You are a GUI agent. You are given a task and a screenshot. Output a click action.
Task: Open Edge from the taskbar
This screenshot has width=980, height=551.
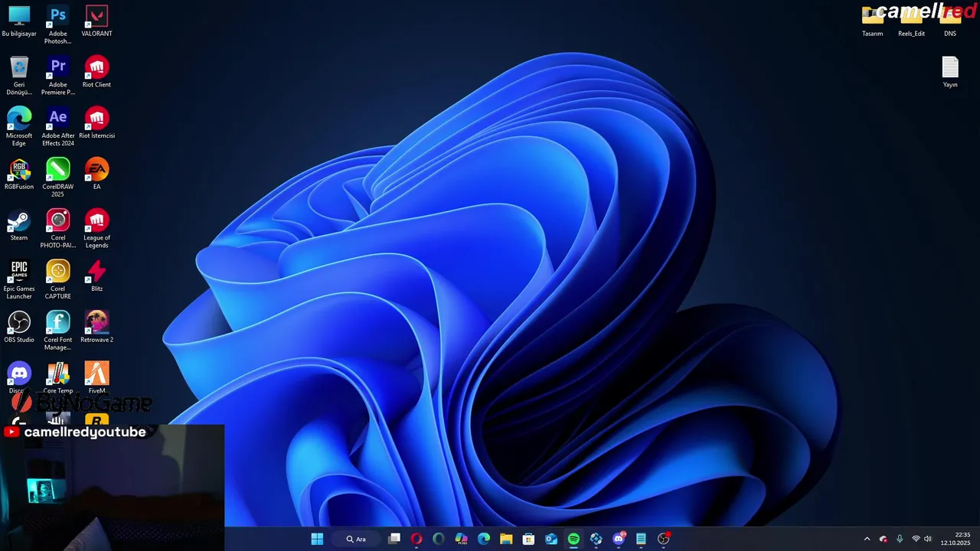[484, 539]
